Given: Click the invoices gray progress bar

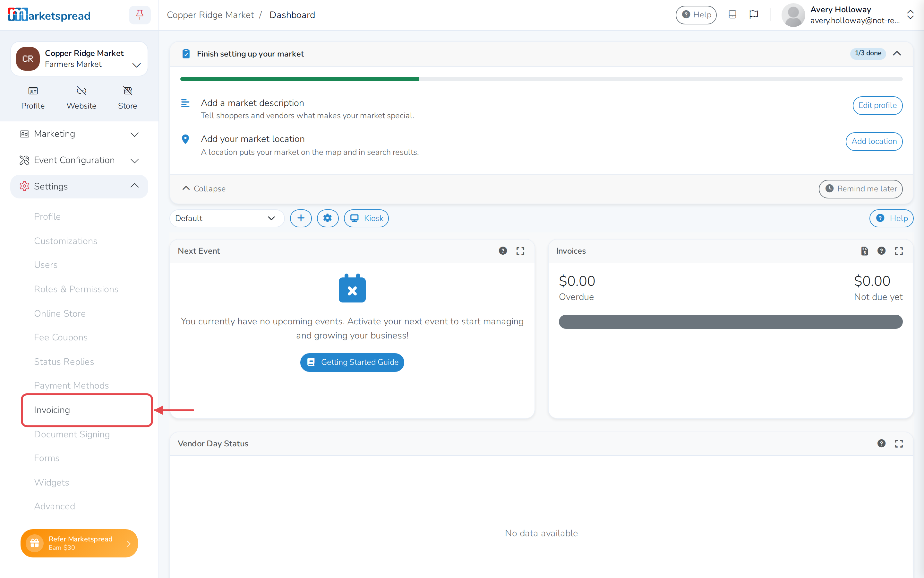Looking at the screenshot, I should 731,322.
